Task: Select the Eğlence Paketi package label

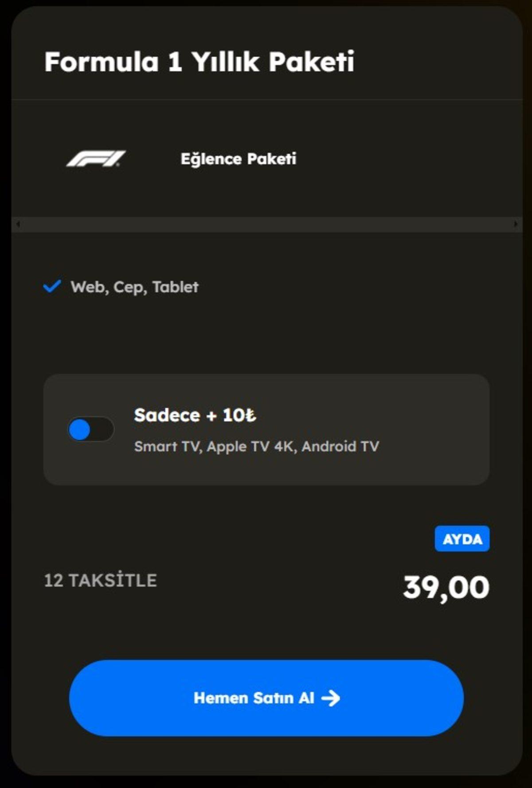Action: 238,159
